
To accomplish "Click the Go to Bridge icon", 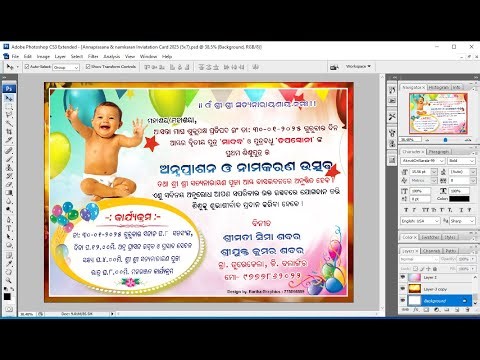I will click(x=334, y=67).
